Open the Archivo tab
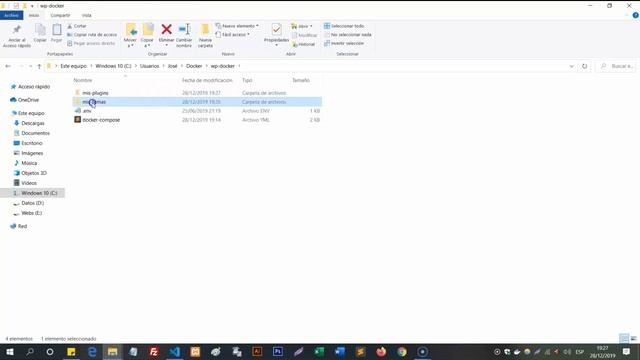Image resolution: width=640 pixels, height=360 pixels. click(11, 15)
